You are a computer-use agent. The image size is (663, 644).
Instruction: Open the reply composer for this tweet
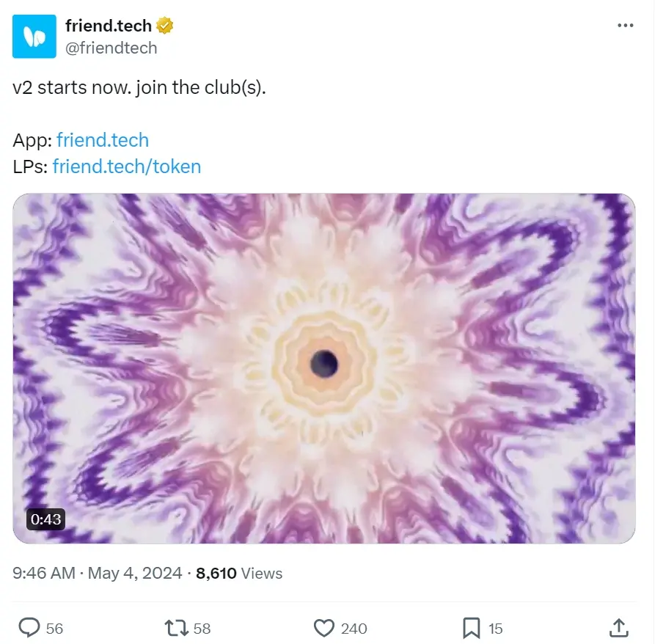coord(29,628)
